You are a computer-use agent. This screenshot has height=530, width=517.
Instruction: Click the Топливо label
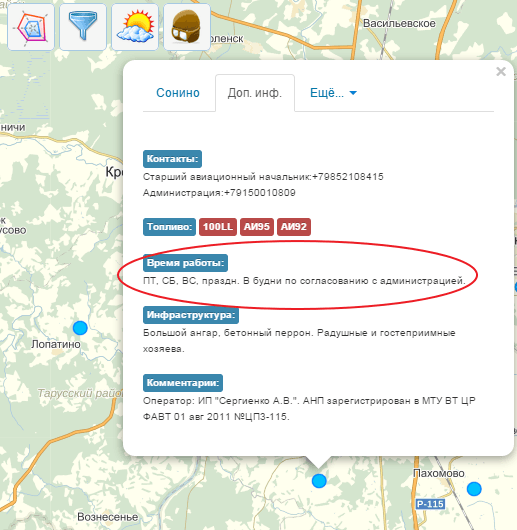(169, 226)
